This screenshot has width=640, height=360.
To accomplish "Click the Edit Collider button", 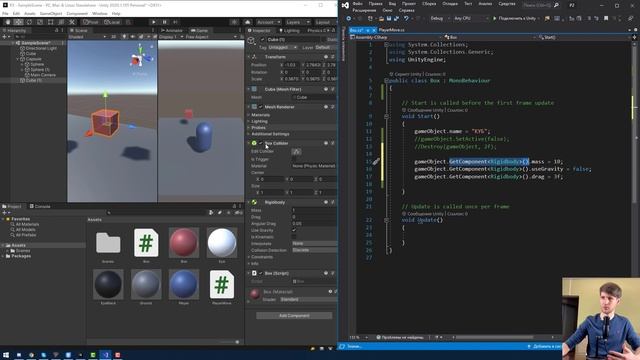I will 296,151.
